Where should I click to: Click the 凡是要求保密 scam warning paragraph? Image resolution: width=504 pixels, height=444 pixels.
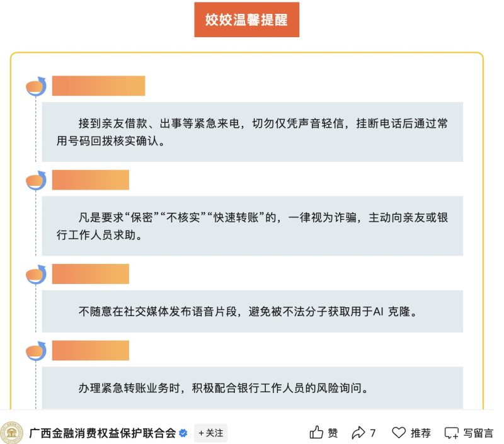[x=252, y=226]
